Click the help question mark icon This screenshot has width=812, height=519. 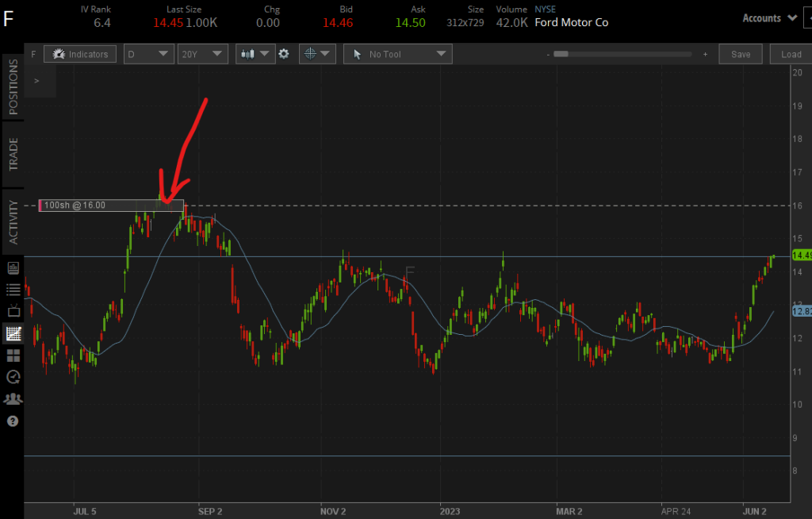click(x=13, y=421)
